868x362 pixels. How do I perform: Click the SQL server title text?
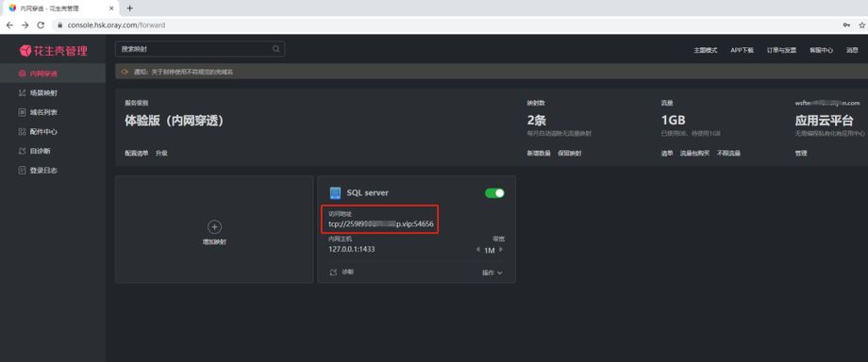pyautogui.click(x=368, y=192)
